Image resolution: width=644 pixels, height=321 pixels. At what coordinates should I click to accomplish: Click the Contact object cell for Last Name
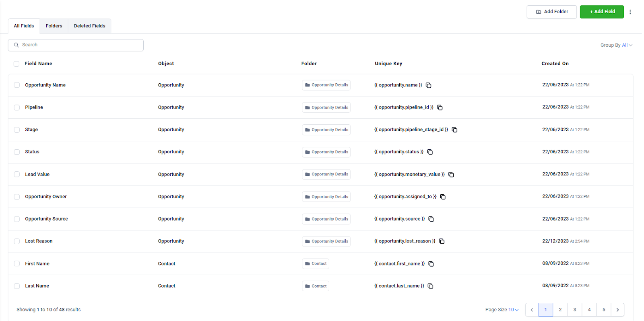point(167,286)
